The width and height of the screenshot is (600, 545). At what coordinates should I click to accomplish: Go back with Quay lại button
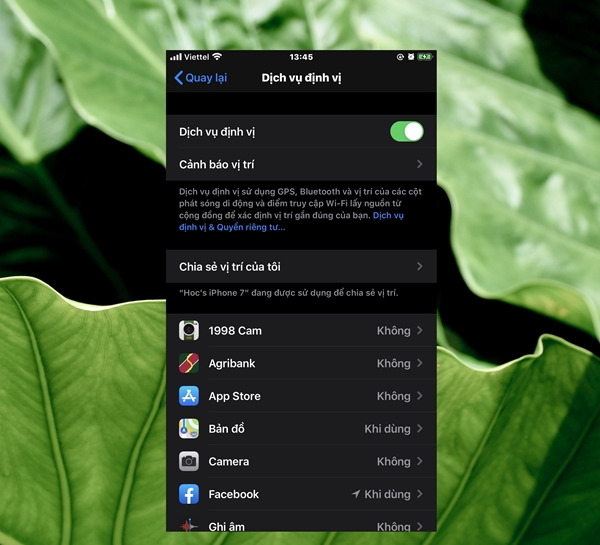201,78
